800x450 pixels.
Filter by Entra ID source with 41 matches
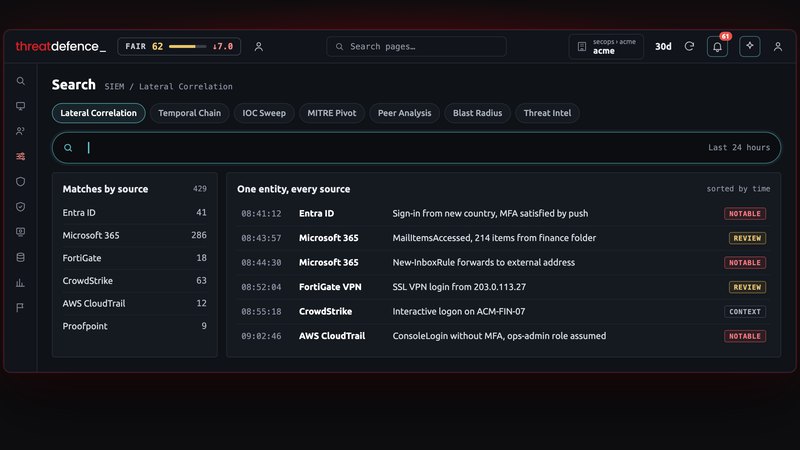[135, 213]
